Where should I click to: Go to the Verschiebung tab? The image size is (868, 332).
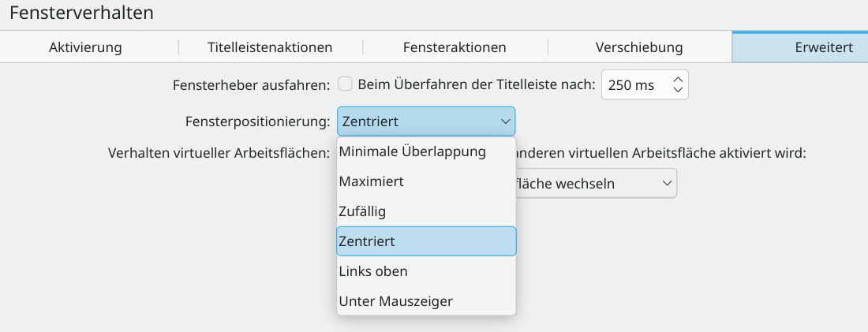tap(639, 47)
